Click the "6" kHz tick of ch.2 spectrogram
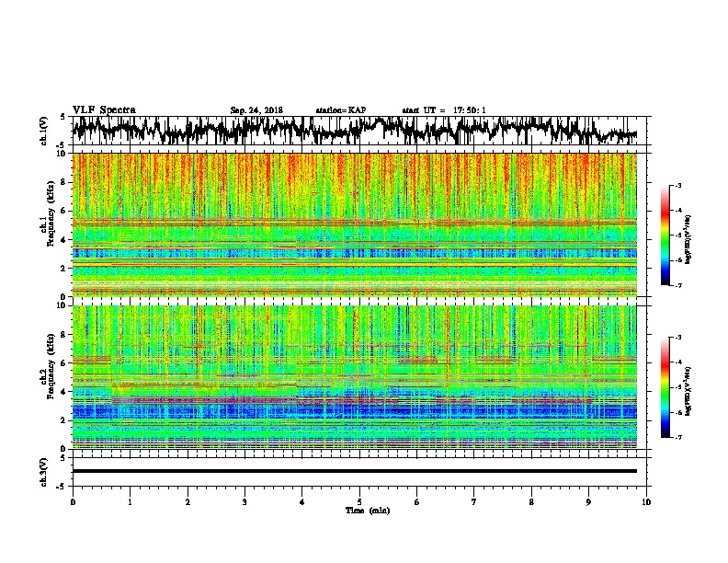The width and height of the screenshot is (728, 563). (x=64, y=363)
